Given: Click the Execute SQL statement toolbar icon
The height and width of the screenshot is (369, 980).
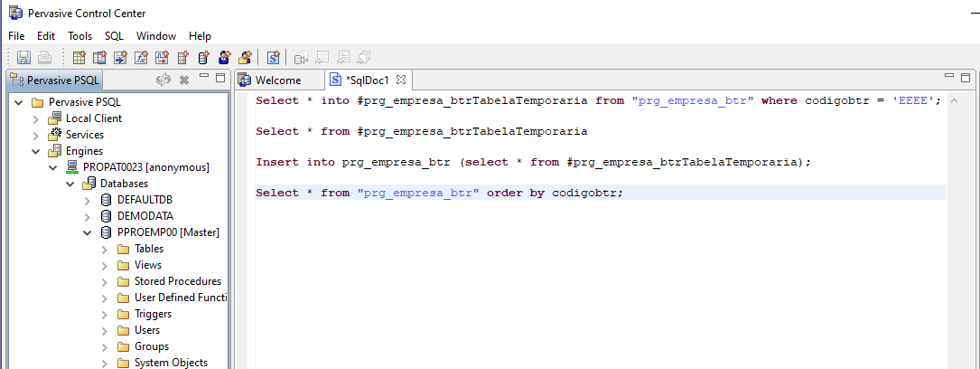Looking at the screenshot, I should click(x=302, y=58).
